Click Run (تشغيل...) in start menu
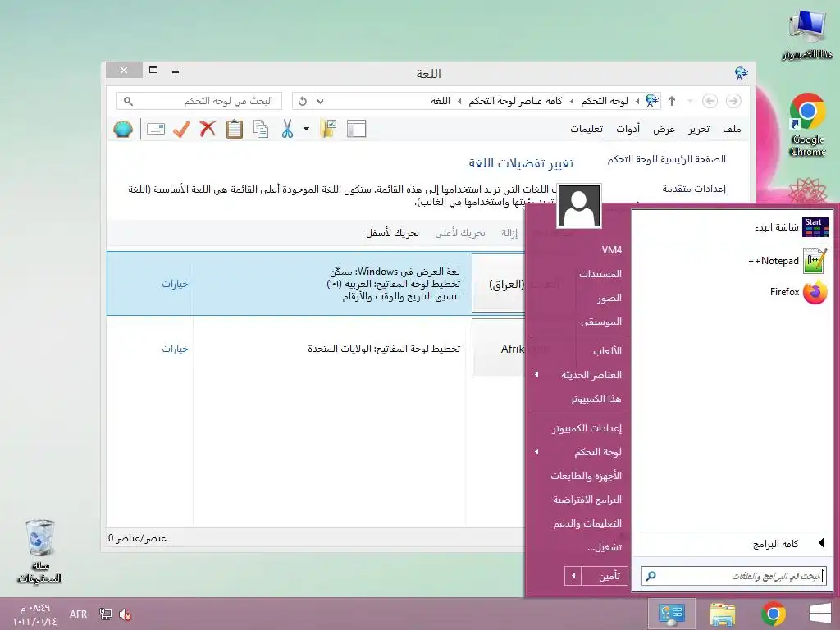Screen dimensions: 840x630 pos(605,547)
